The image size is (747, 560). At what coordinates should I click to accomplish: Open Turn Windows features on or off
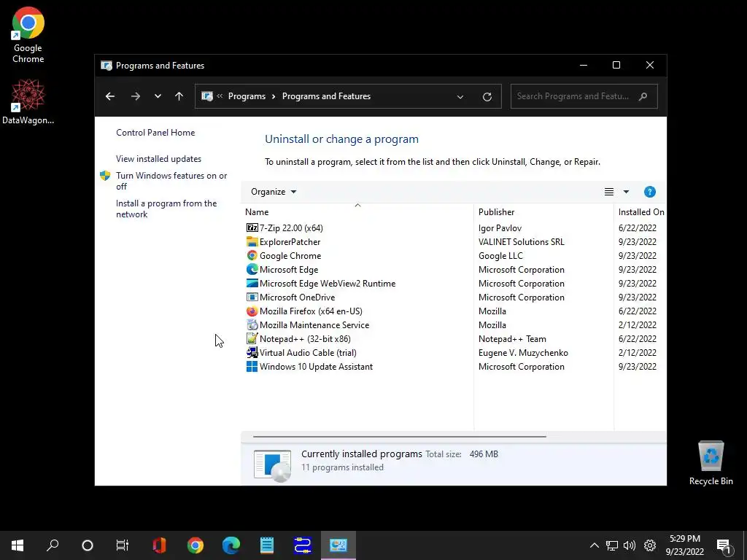(171, 181)
